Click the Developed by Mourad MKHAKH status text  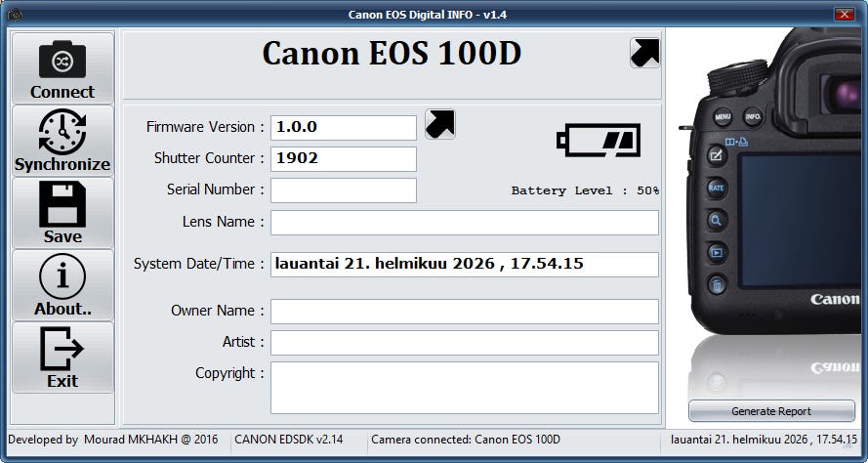click(x=113, y=440)
